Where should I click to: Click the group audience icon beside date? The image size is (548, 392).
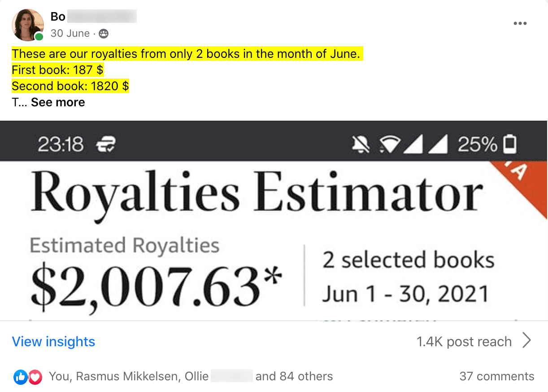click(103, 34)
